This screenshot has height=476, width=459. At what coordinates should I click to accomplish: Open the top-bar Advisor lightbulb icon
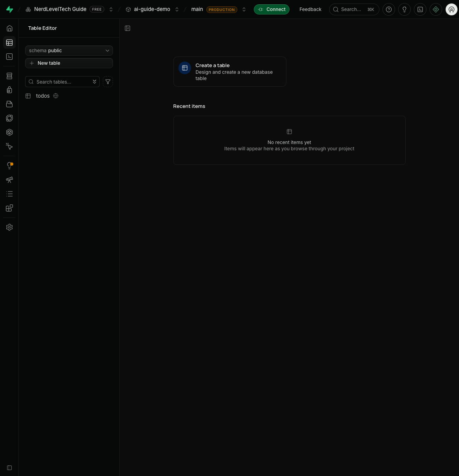click(404, 9)
